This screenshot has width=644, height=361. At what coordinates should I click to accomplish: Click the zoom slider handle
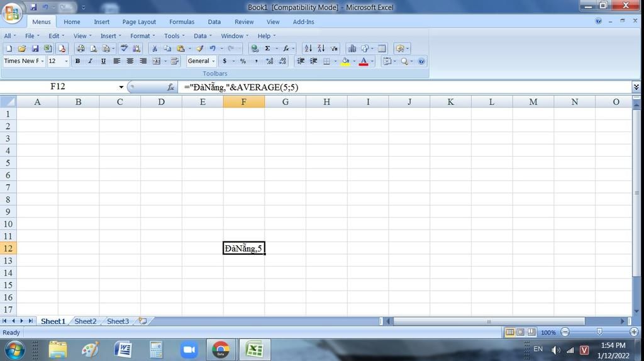(x=599, y=332)
